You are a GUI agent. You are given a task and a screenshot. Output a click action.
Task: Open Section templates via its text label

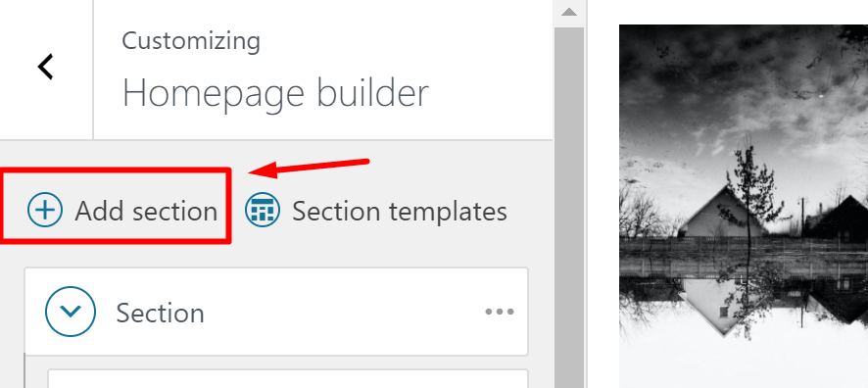[x=400, y=211]
